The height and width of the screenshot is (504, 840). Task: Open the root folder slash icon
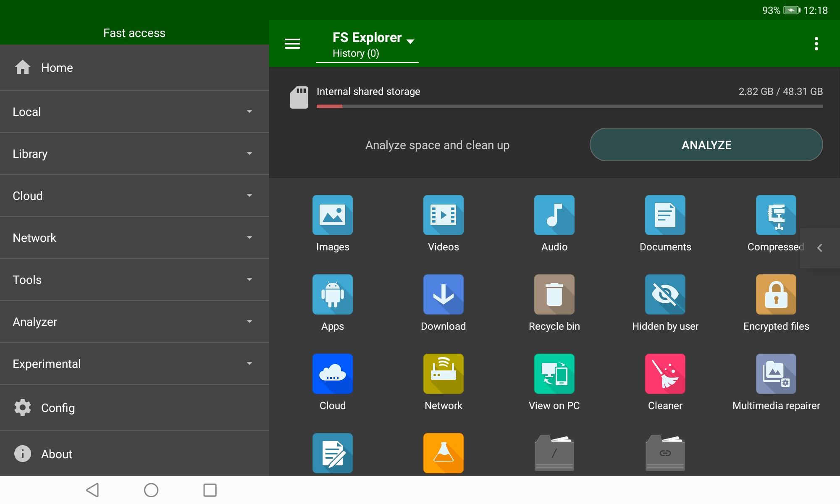(x=554, y=453)
